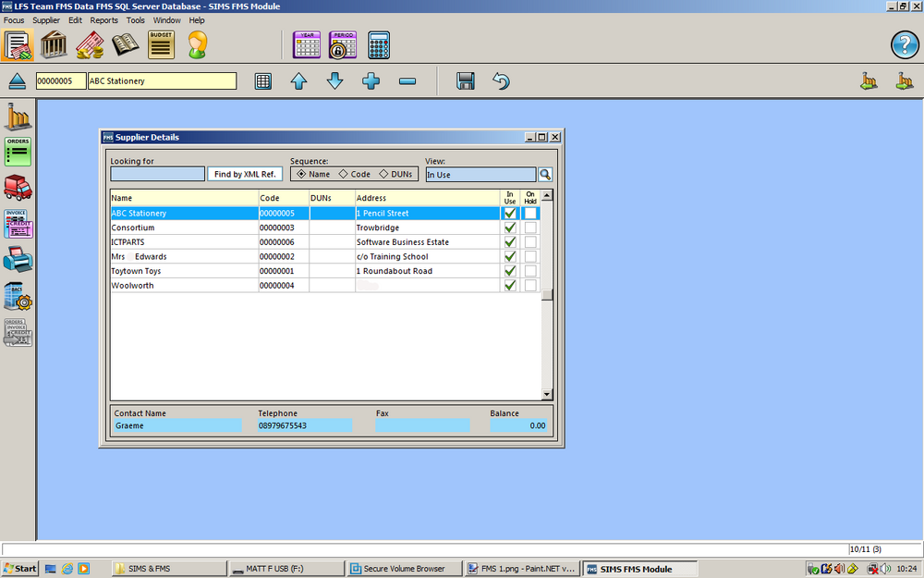Open the BACS building gear icon

tap(18, 296)
